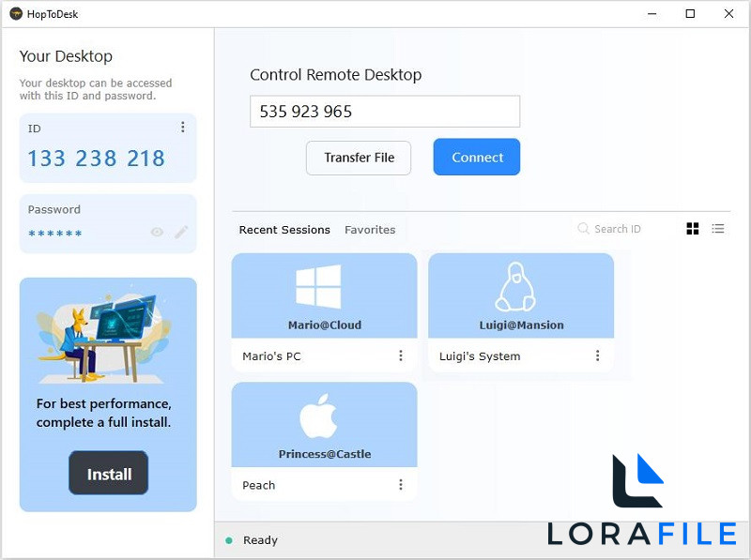
Task: Click into the Search ID field
Action: [x=618, y=229]
